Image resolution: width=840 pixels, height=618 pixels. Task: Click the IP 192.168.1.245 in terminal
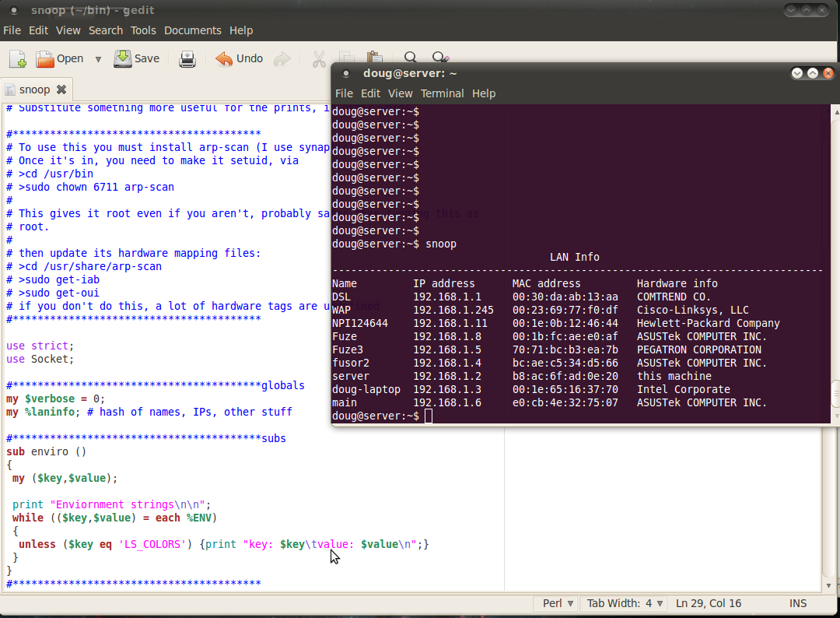click(x=453, y=310)
